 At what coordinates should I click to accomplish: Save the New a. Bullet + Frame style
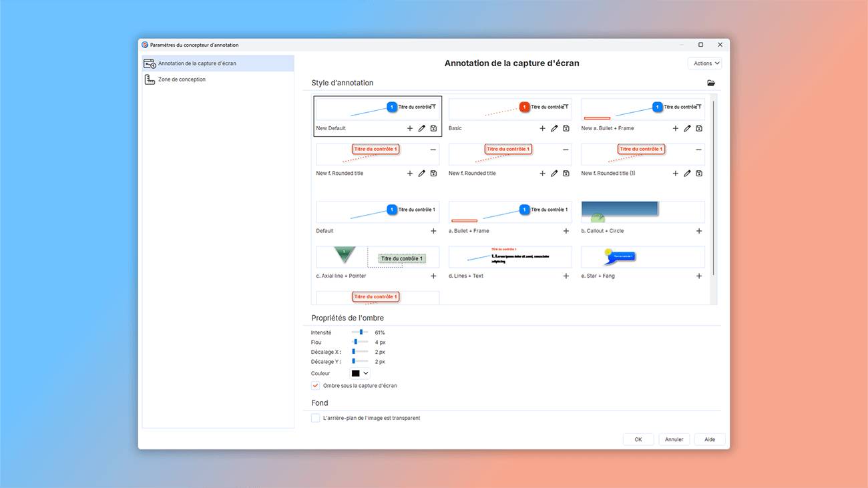(699, 128)
